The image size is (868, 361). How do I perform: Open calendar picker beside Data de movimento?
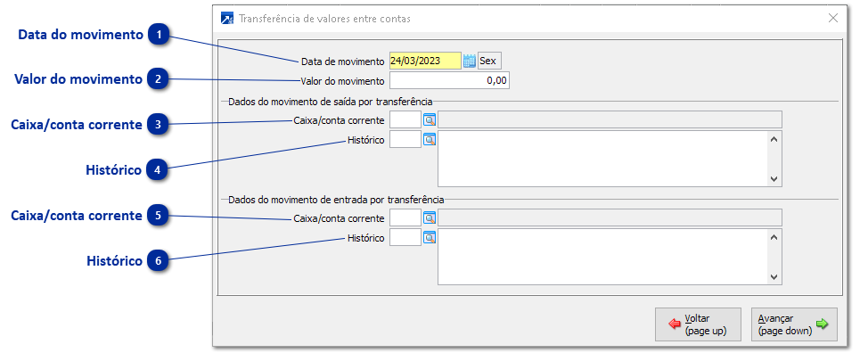[x=470, y=61]
